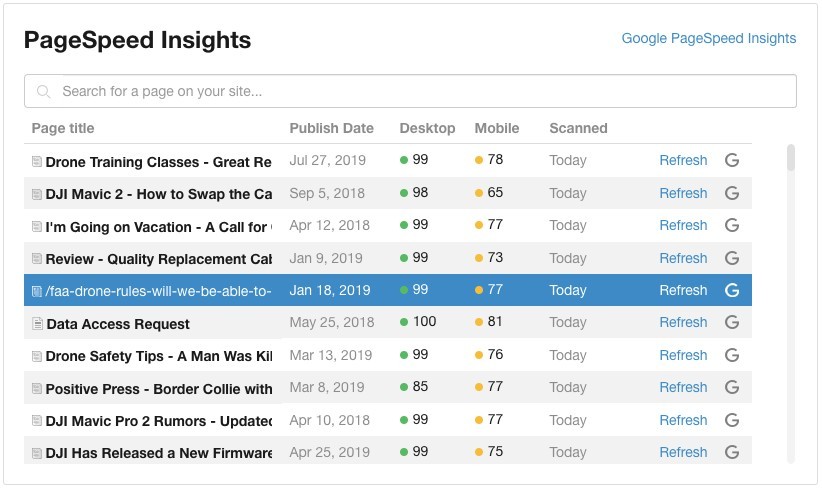Image resolution: width=822 pixels, height=488 pixels.
Task: Open Google icon for Positive Press Border Collie row
Action: (x=732, y=387)
